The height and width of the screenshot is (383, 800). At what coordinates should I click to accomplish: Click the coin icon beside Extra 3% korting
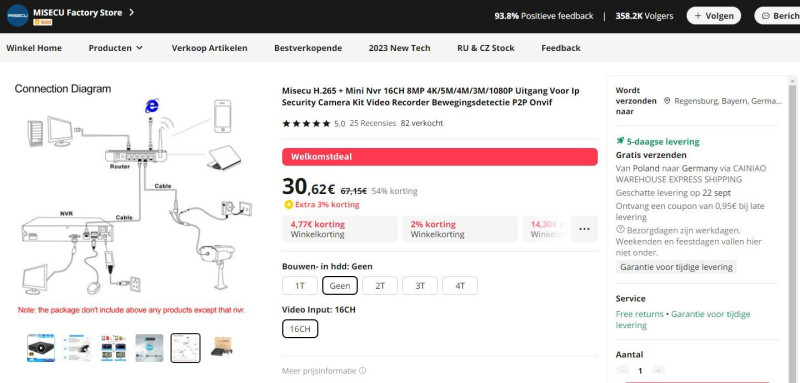(x=288, y=205)
